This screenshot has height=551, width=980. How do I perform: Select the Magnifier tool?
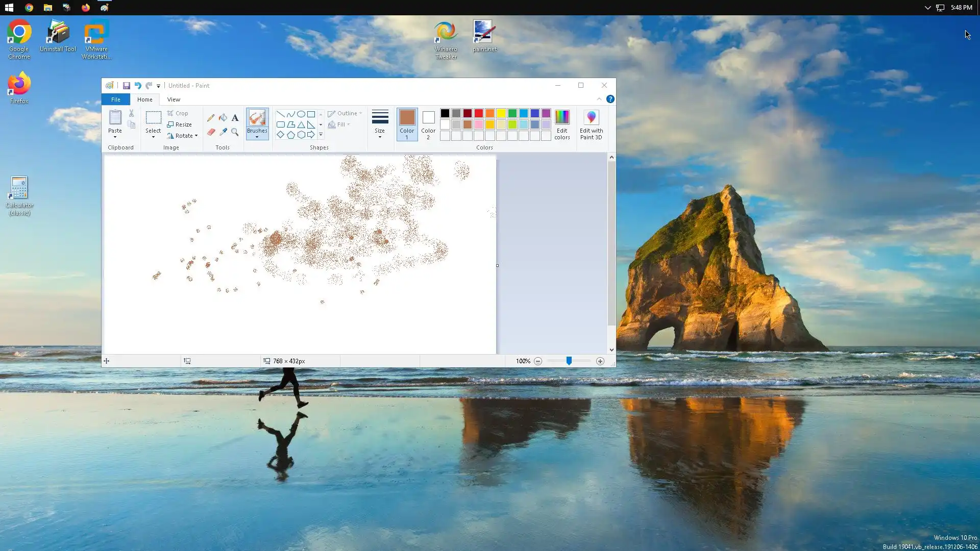235,132
